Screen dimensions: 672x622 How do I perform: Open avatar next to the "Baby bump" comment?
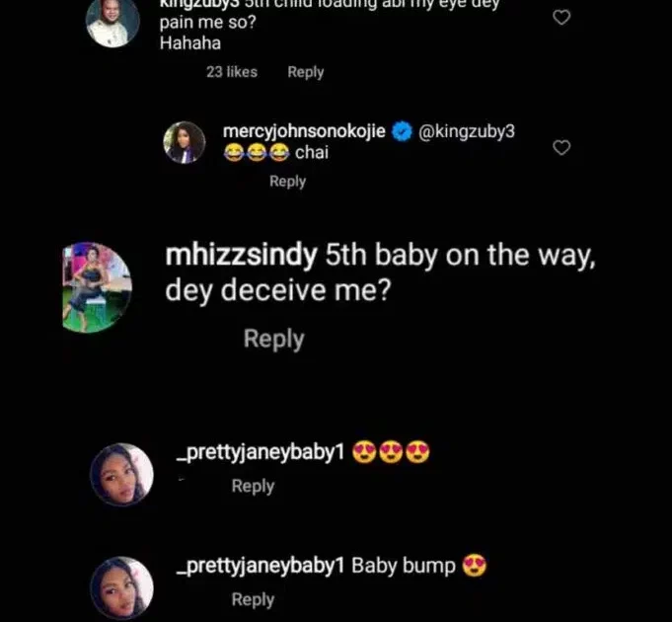[121, 585]
